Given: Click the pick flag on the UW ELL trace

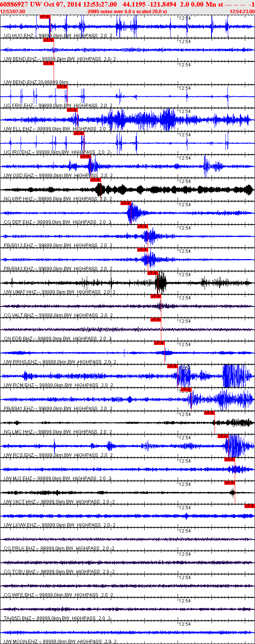Looking at the screenshot, I should coord(72,110).
